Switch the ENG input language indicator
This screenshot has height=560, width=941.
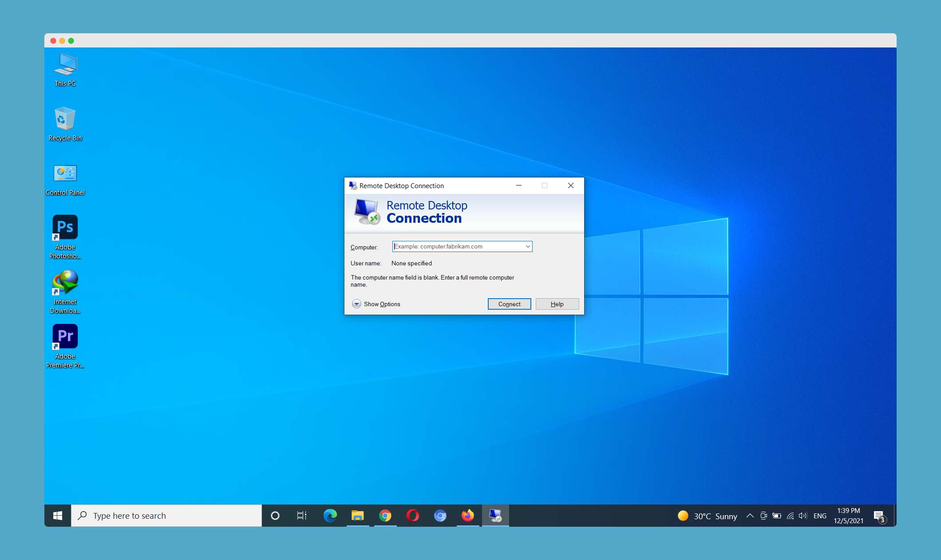[820, 516]
